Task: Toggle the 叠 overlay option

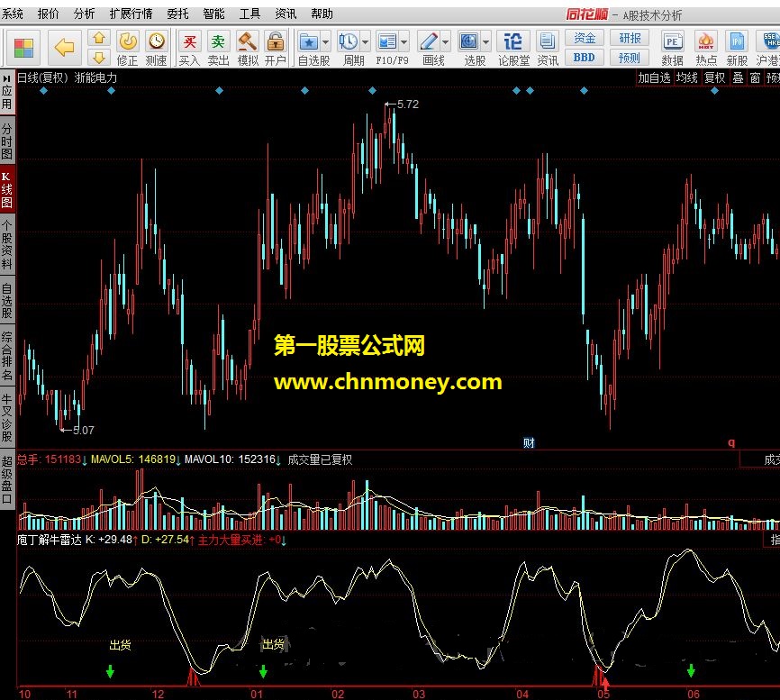Action: click(x=739, y=77)
